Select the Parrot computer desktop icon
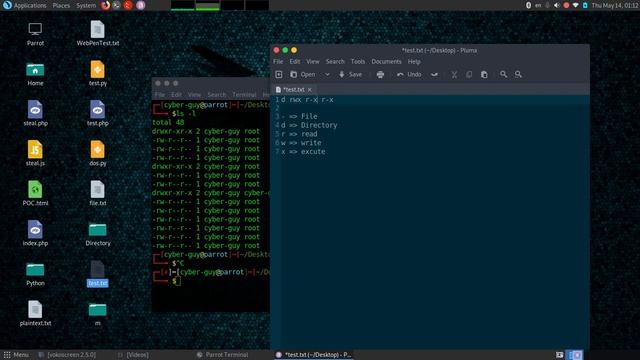This screenshot has width=640, height=360. pos(35,34)
